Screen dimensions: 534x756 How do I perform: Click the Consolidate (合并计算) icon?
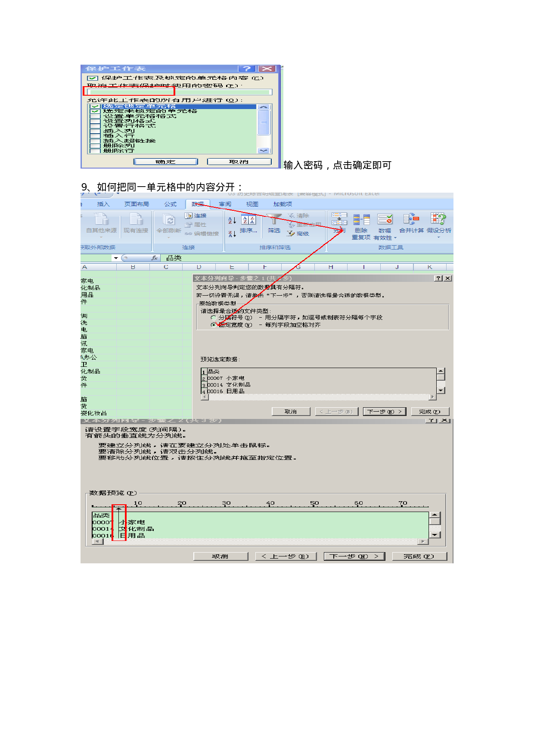pos(411,219)
